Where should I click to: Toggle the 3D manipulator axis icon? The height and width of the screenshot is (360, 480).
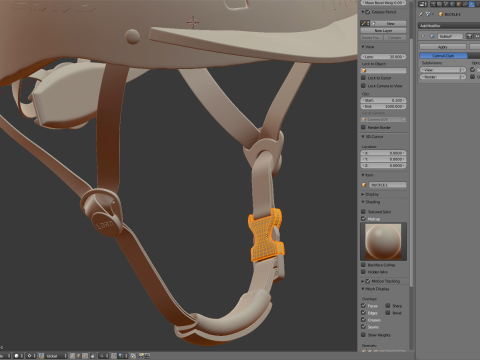pos(41,356)
